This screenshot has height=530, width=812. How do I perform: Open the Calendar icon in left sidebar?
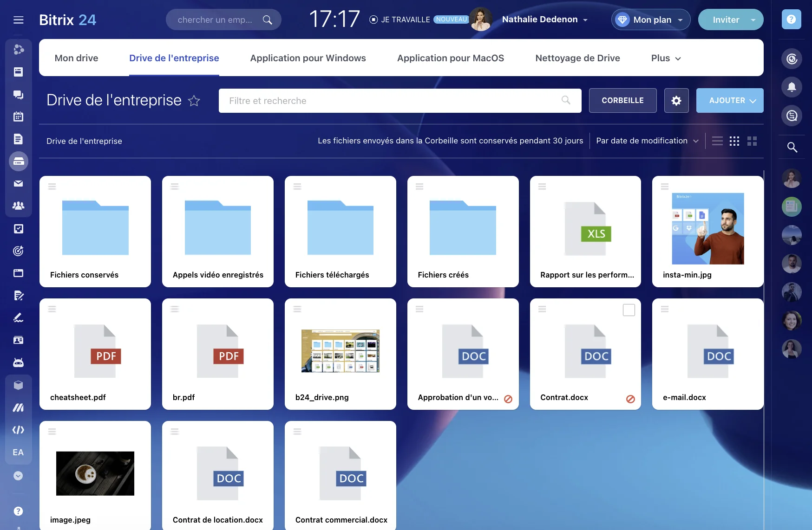click(x=19, y=116)
